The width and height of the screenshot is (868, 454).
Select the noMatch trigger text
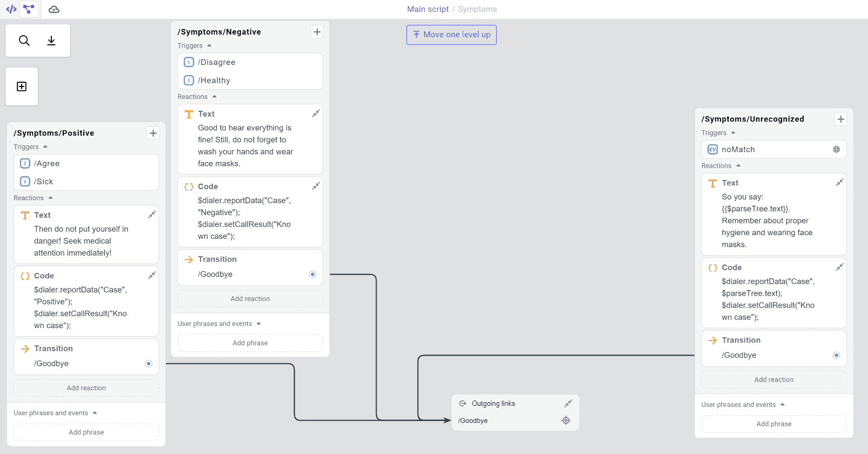[738, 149]
